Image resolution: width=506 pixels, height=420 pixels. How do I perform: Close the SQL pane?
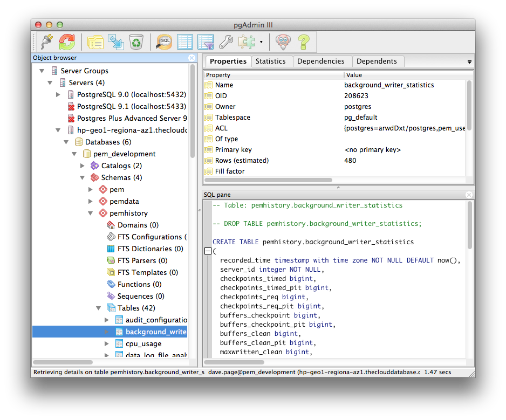469,195
